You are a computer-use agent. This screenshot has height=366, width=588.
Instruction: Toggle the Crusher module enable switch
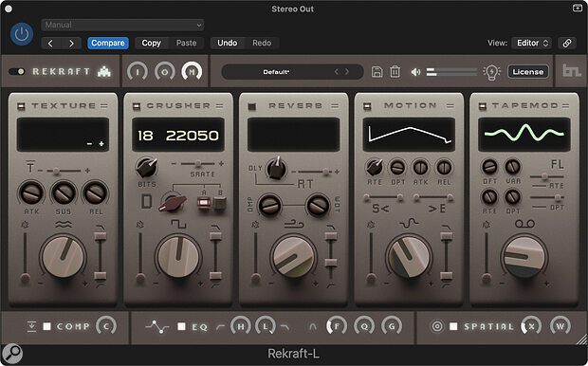coord(137,106)
